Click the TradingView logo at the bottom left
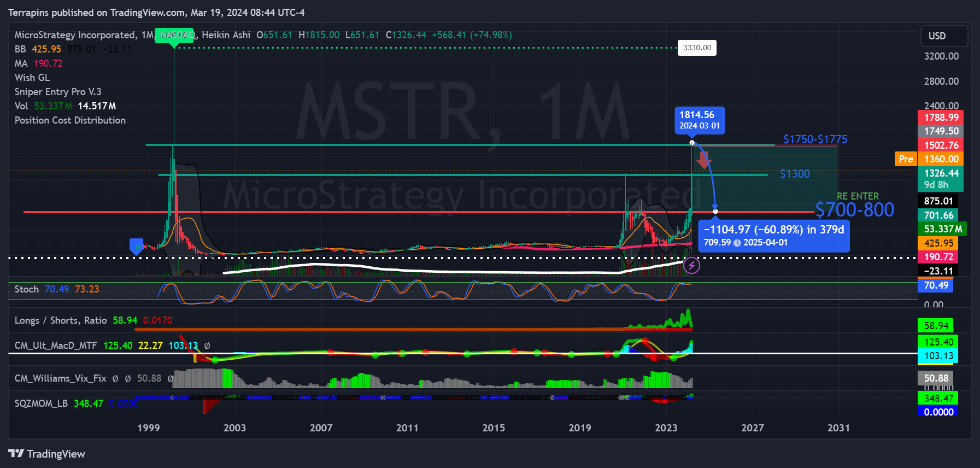The image size is (980, 468). (x=47, y=454)
